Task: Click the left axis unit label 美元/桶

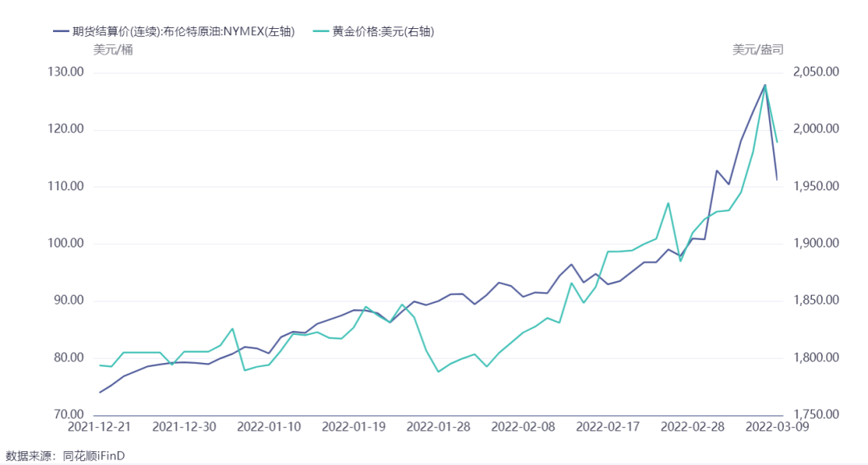Action: (x=113, y=50)
